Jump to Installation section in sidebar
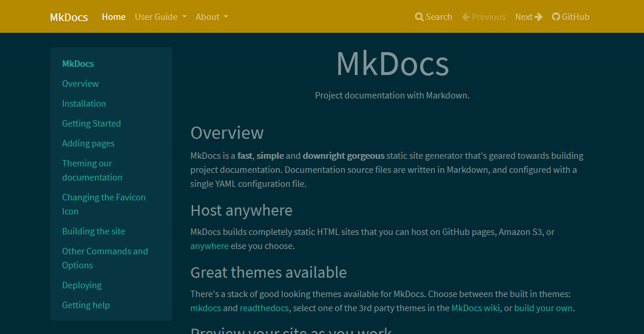The image size is (644, 334). pos(84,104)
